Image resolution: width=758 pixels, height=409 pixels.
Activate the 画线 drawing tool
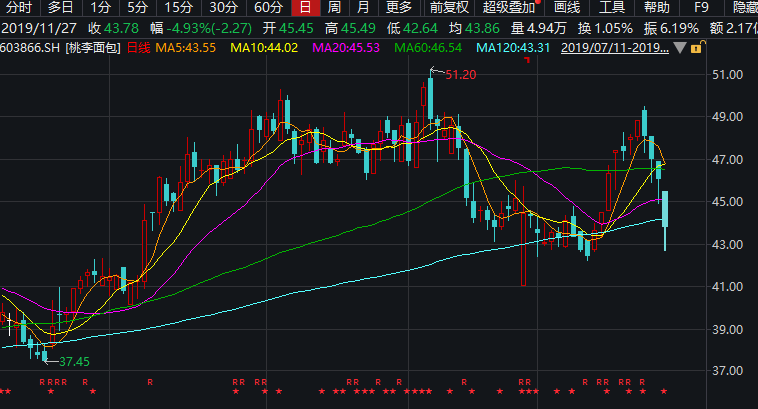coord(567,7)
